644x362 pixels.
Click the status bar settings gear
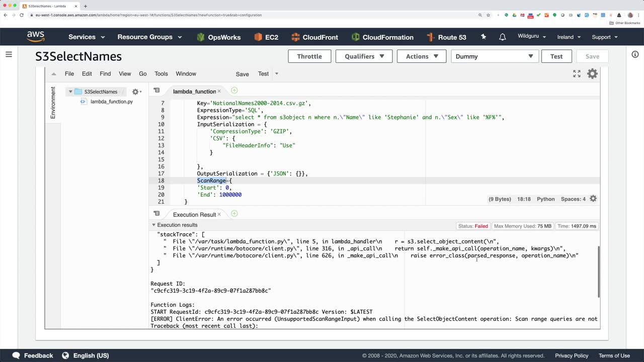(593, 199)
